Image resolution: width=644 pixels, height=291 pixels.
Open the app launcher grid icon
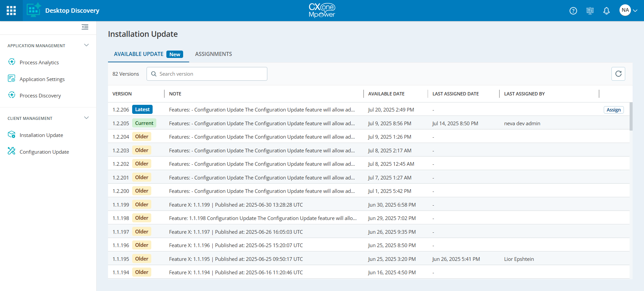pos(11,10)
